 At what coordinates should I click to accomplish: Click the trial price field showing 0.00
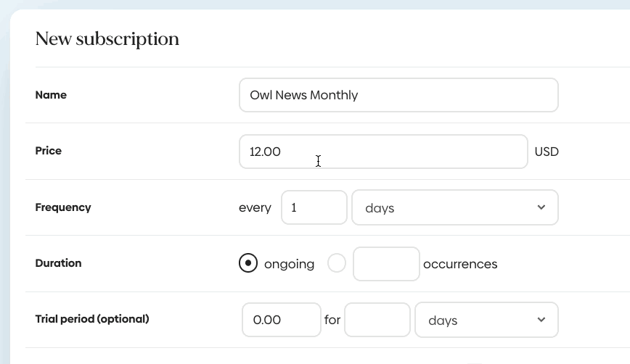(x=281, y=320)
